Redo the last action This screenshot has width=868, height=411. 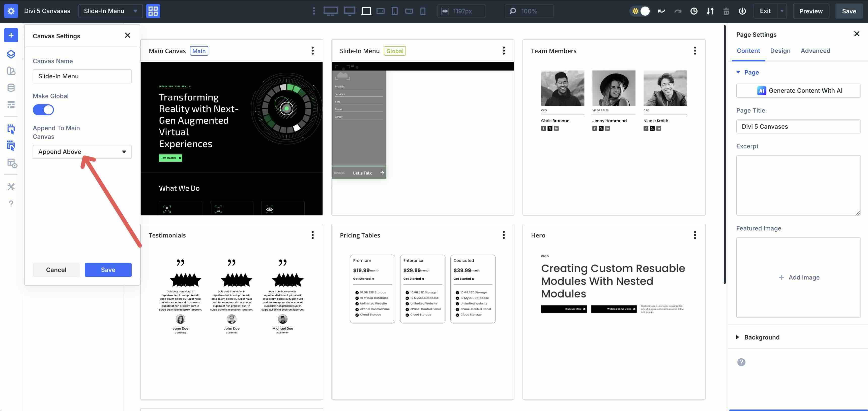[678, 11]
